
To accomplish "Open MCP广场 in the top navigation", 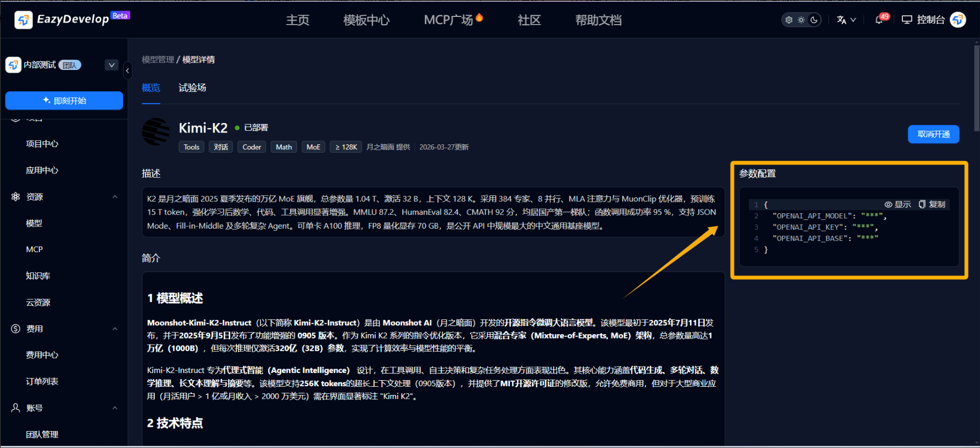I will 448,20.
